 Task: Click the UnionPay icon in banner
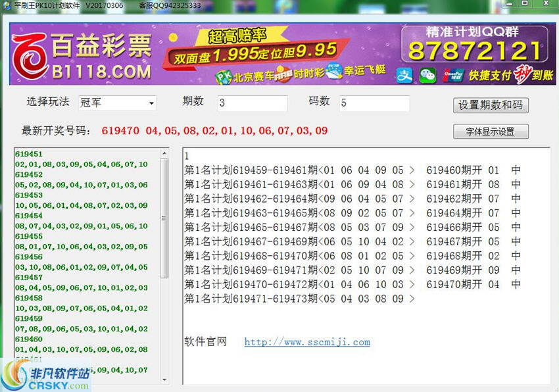[x=452, y=75]
